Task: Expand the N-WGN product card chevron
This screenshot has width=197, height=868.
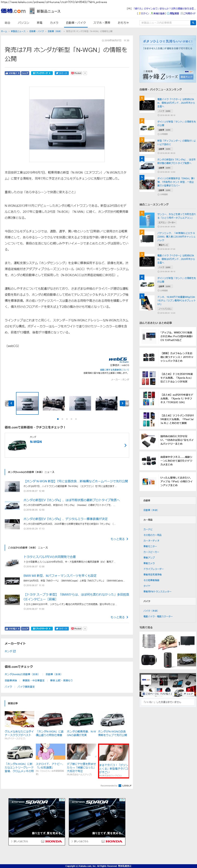Action: [125, 445]
